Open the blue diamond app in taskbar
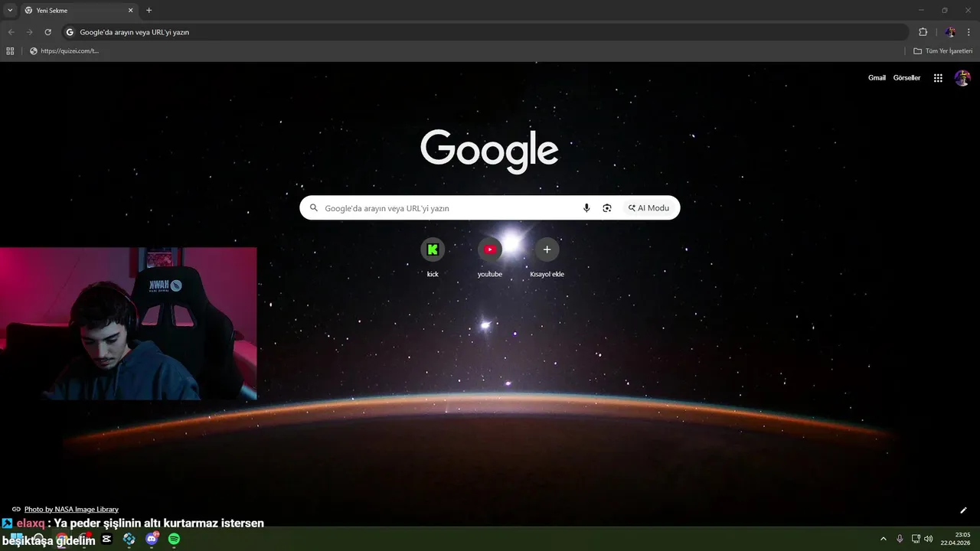 coord(129,539)
